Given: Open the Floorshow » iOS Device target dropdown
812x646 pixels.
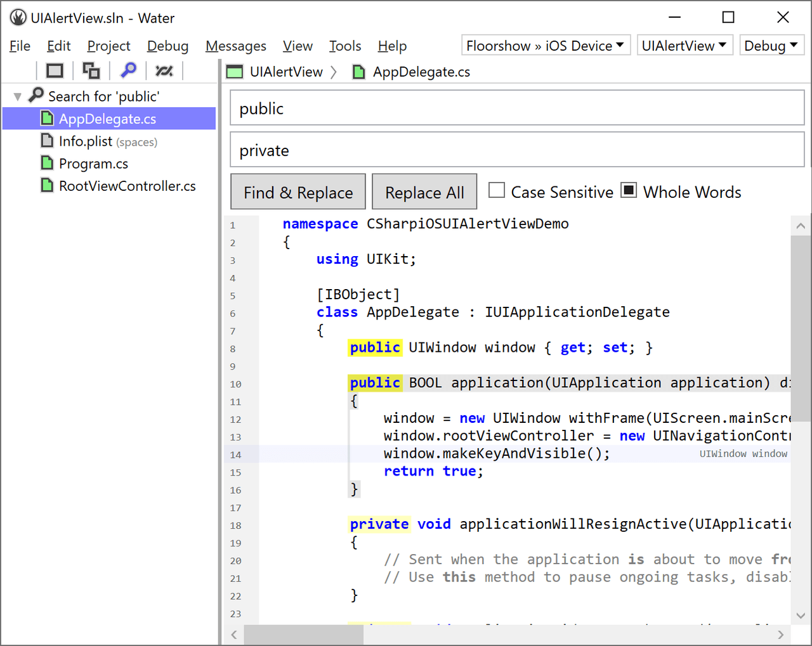Looking at the screenshot, I should [546, 46].
